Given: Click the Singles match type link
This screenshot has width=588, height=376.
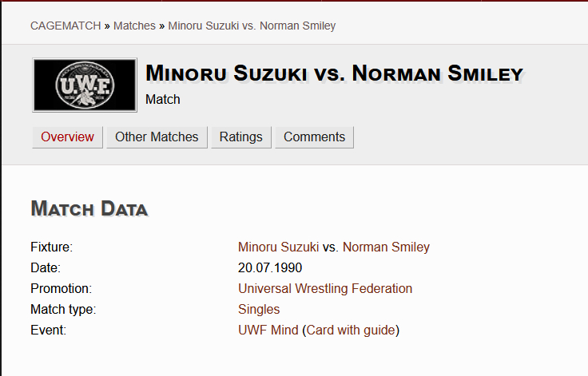Looking at the screenshot, I should [x=259, y=310].
